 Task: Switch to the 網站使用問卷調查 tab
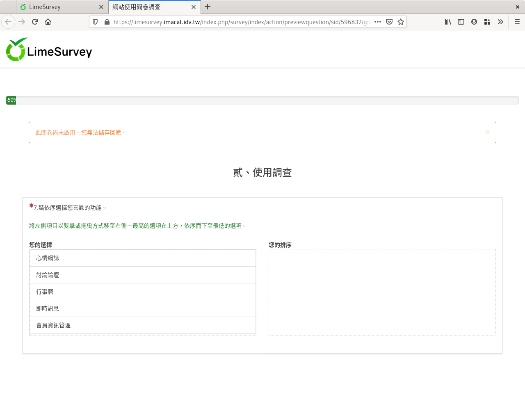click(155, 7)
